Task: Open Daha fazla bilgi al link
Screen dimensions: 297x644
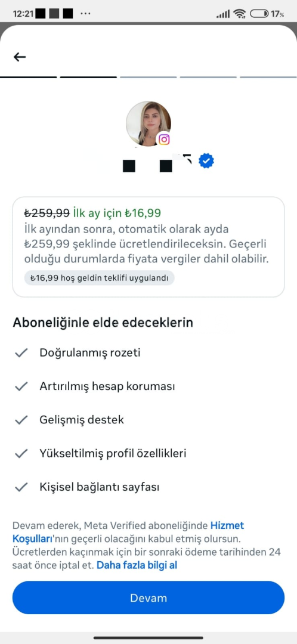Action: tap(137, 565)
